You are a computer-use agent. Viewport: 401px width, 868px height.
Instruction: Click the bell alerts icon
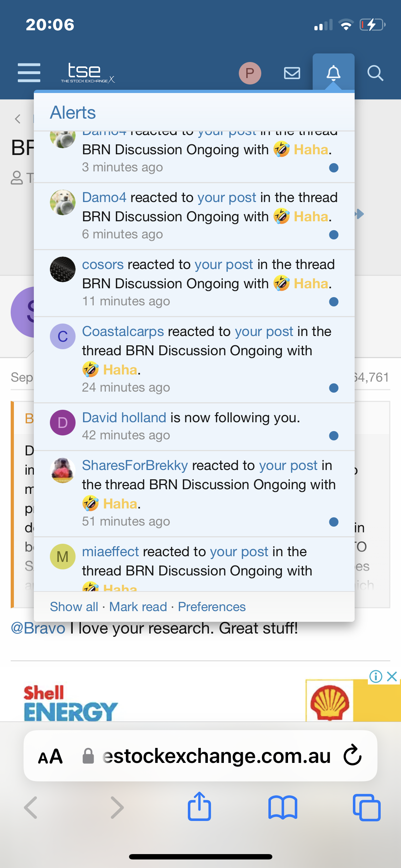point(333,73)
